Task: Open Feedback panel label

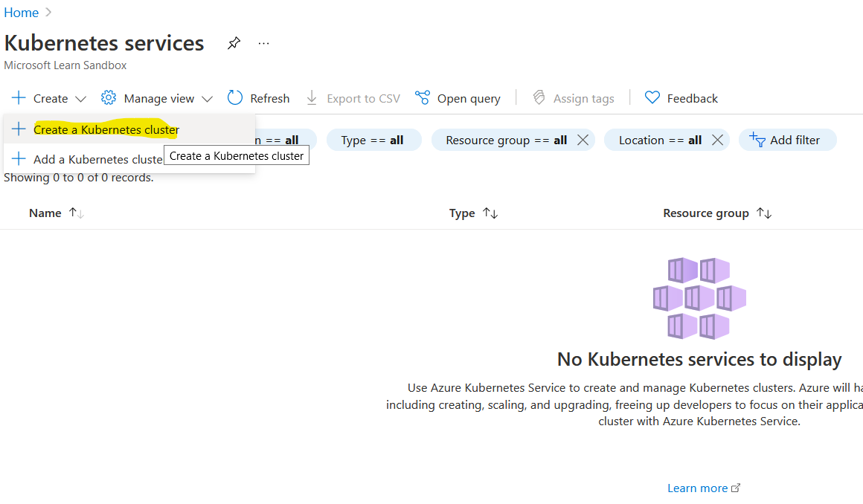Action: pos(693,98)
